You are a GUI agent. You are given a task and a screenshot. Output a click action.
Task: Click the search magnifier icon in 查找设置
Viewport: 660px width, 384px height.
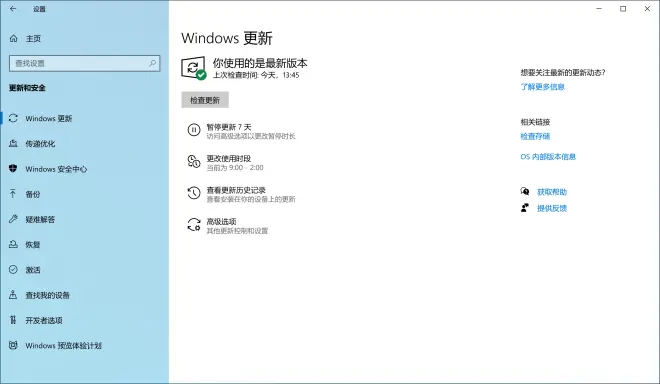coord(152,63)
